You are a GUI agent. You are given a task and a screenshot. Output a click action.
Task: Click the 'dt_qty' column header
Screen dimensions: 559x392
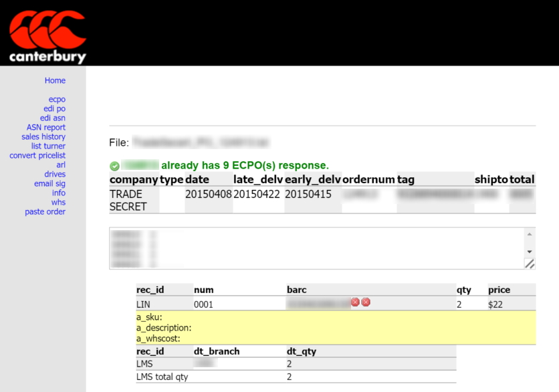pyautogui.click(x=302, y=351)
